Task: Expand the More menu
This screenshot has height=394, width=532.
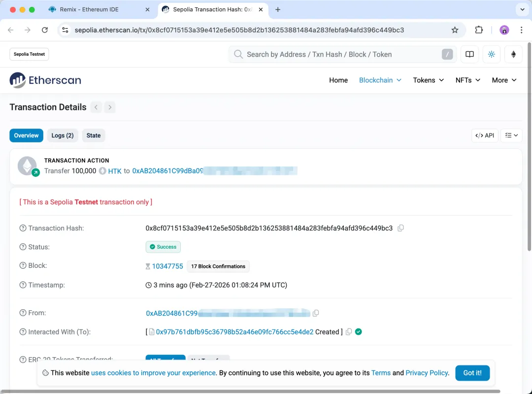Action: [504, 80]
